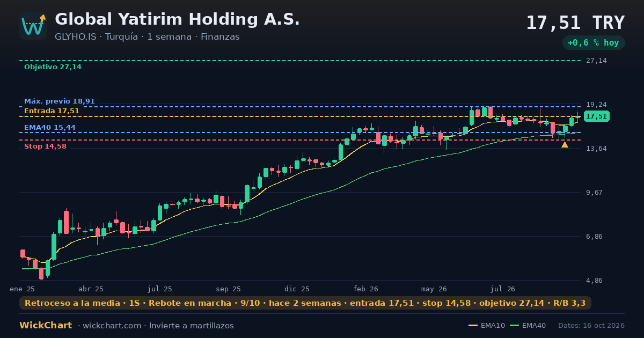Click the WickChart brand name in footer

[x=46, y=326]
